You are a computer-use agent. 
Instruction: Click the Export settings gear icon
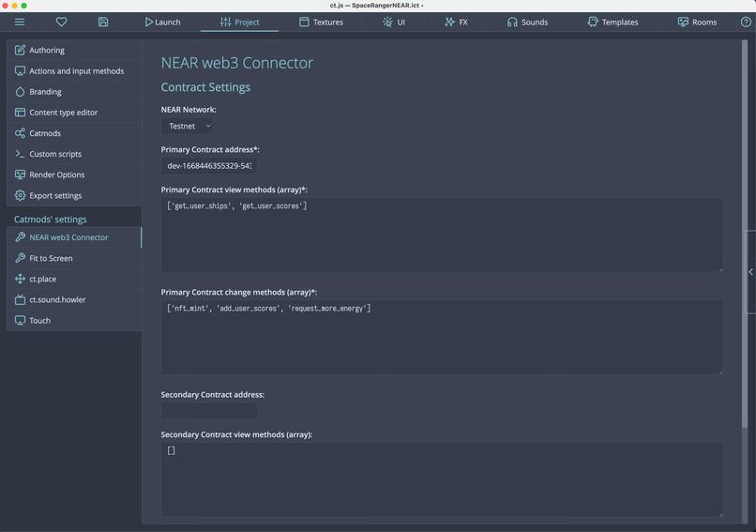pos(20,195)
